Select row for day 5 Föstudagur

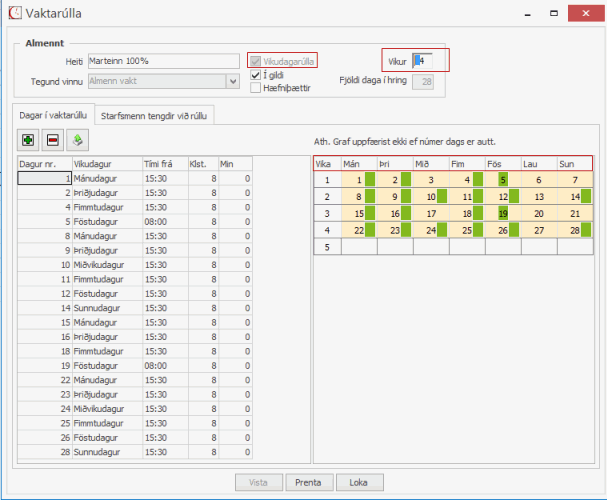(x=135, y=222)
